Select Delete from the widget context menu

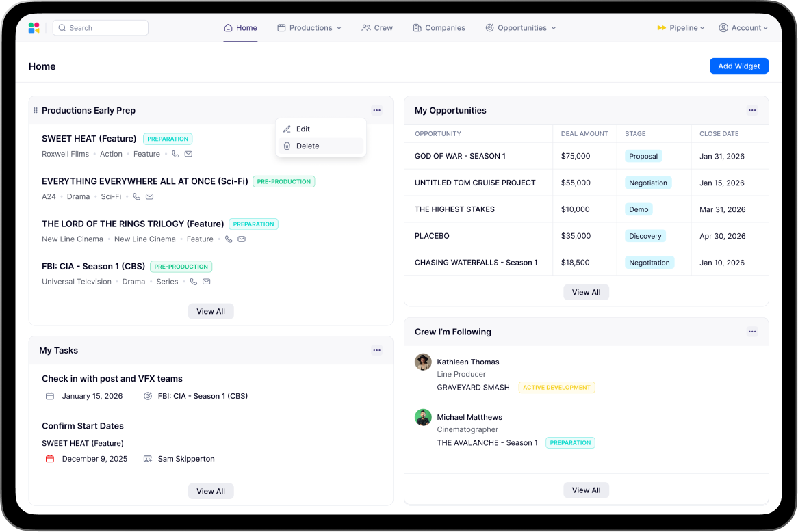pyautogui.click(x=307, y=146)
